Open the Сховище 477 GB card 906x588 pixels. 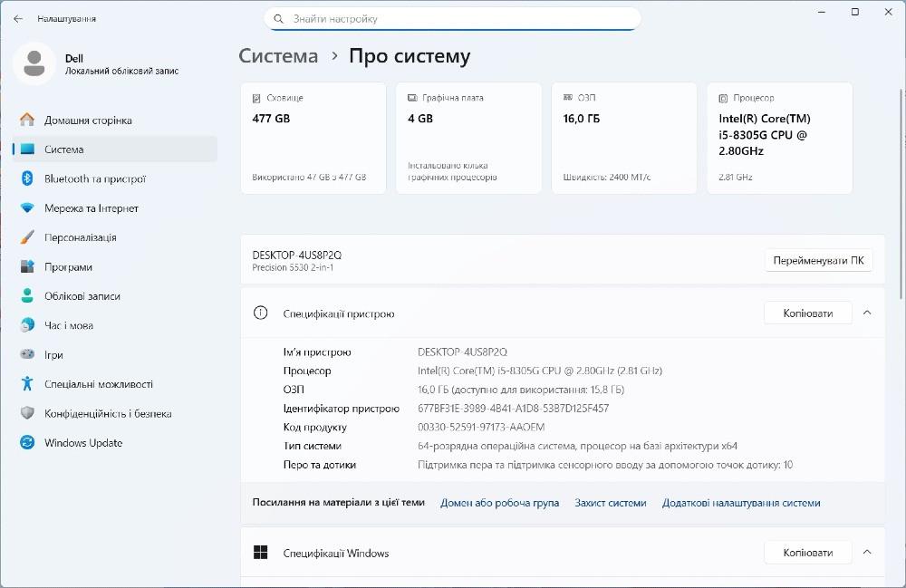[x=313, y=138]
